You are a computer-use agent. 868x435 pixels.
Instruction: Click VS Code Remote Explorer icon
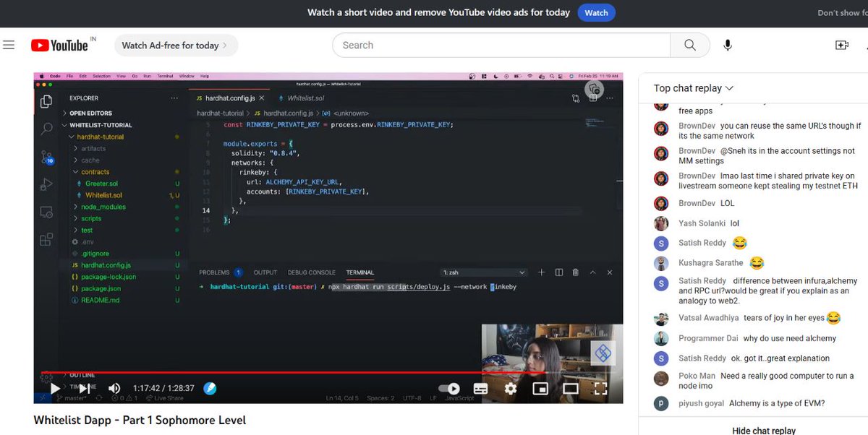[x=46, y=212]
